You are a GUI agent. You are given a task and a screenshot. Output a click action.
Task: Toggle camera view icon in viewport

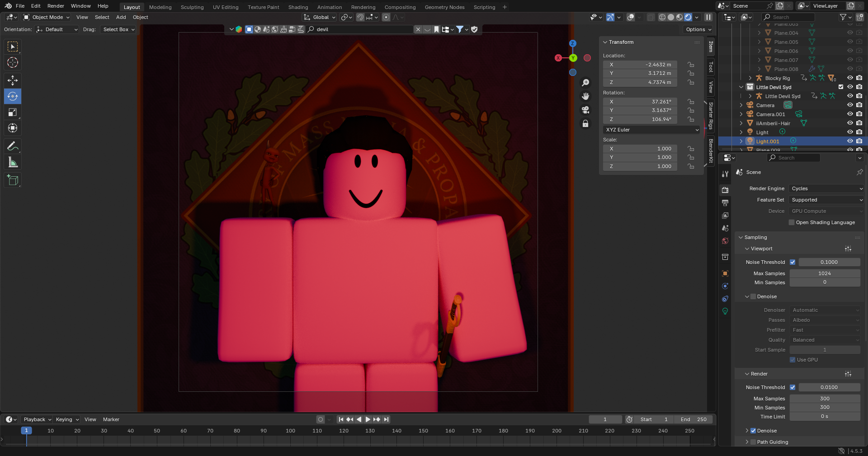pos(585,110)
